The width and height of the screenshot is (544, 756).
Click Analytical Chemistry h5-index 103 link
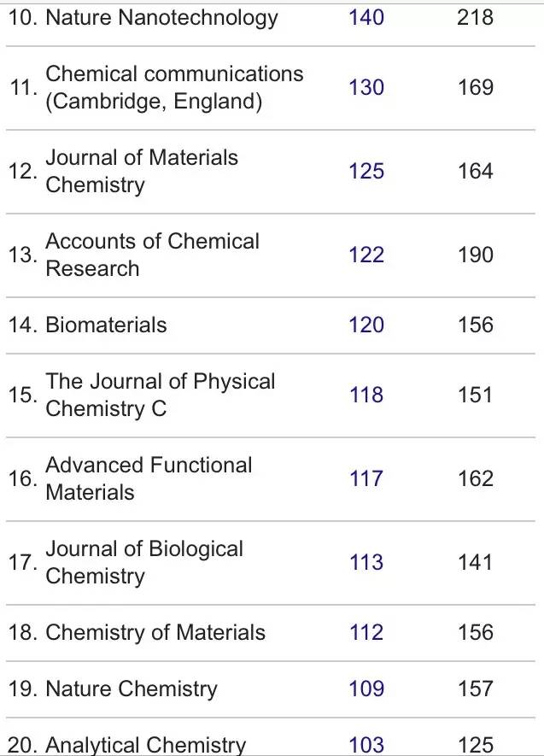click(366, 745)
